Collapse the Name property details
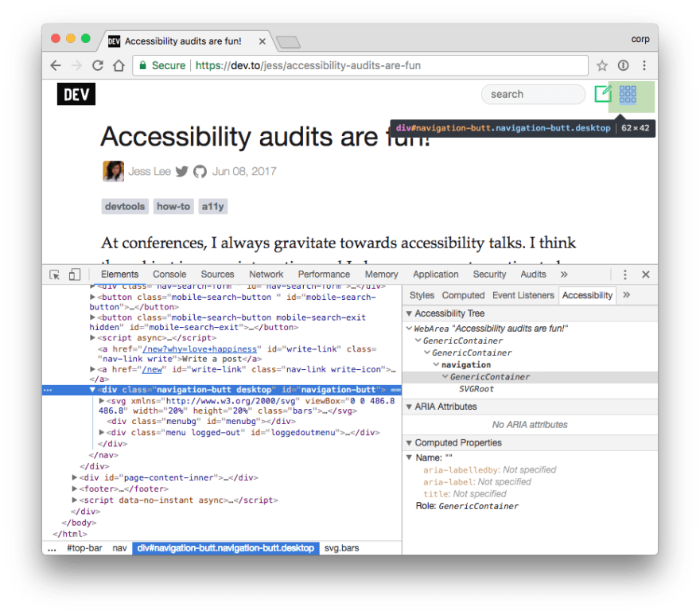700x615 pixels. pyautogui.click(x=409, y=457)
